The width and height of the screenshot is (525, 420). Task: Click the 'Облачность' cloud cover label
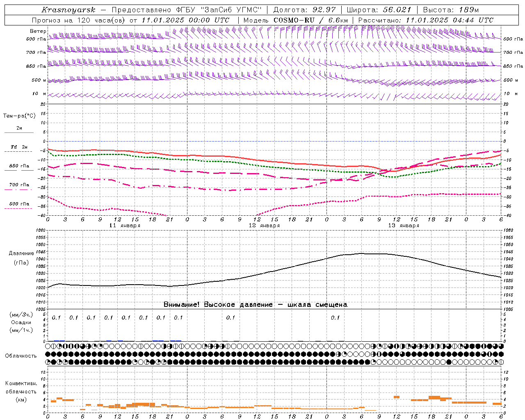pyautogui.click(x=21, y=356)
